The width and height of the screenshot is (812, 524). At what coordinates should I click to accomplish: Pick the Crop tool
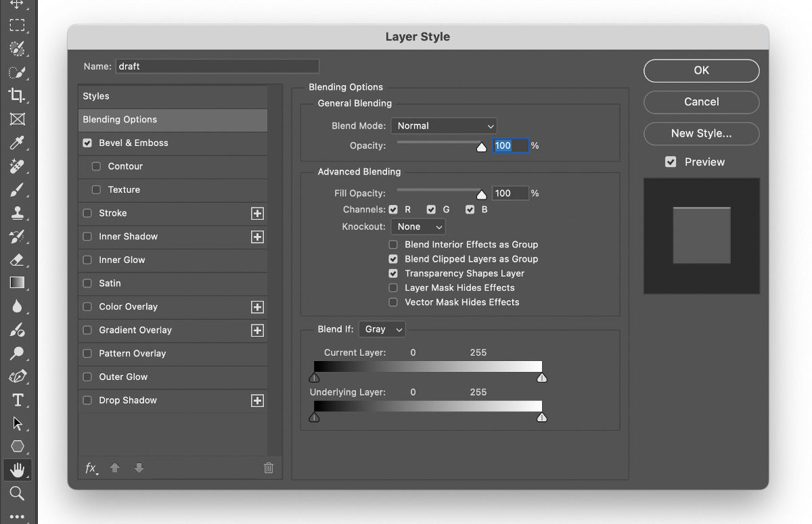pos(18,96)
